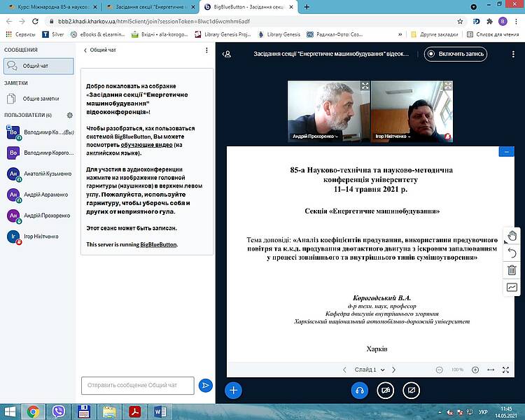Open the Общие заметки shared notes
Viewport: 525px width, 420px height.
[40, 99]
